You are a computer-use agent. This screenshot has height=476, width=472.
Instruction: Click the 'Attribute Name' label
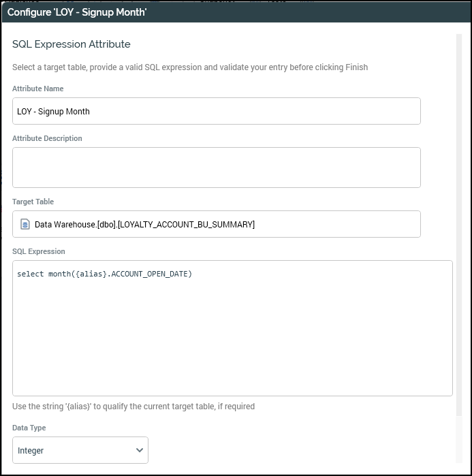(38, 89)
